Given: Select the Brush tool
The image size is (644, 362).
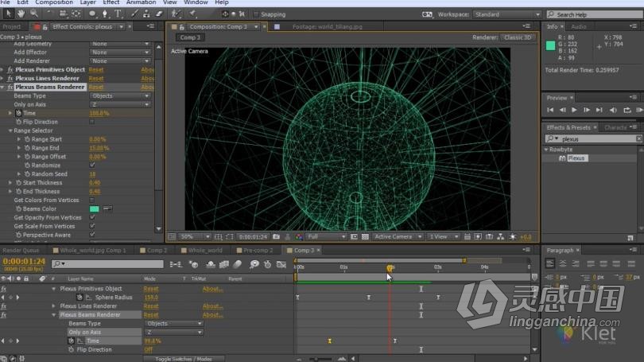Looking at the screenshot, I should pyautogui.click(x=134, y=14).
